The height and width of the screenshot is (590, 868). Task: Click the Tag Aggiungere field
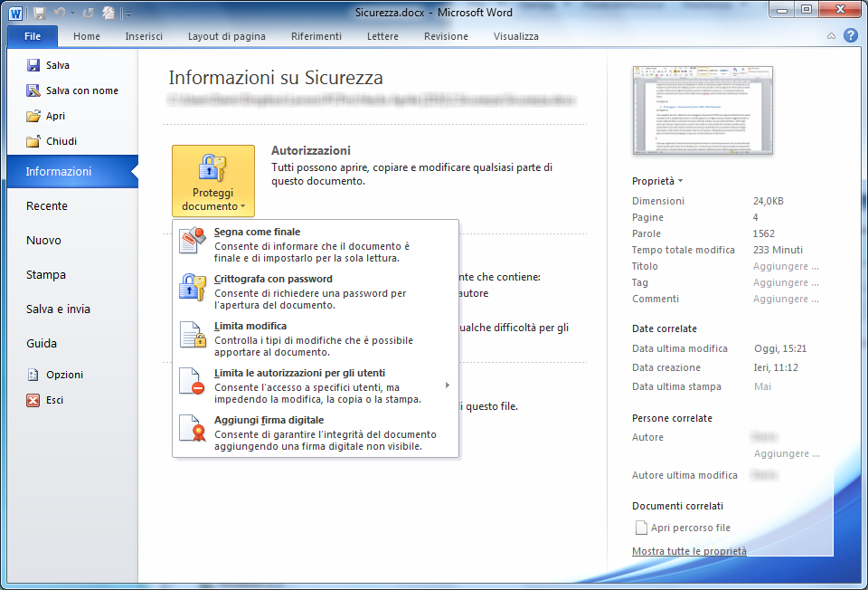(x=786, y=282)
